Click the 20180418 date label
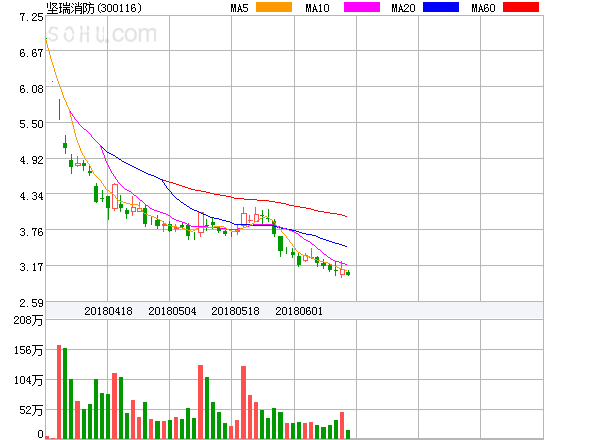Viewport: 600px width, 440px height. 108,311
